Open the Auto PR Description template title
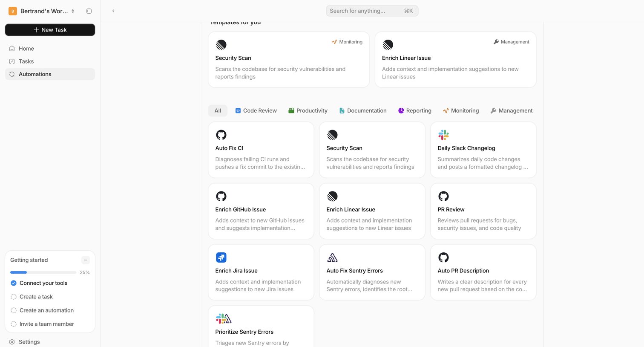 click(x=463, y=271)
